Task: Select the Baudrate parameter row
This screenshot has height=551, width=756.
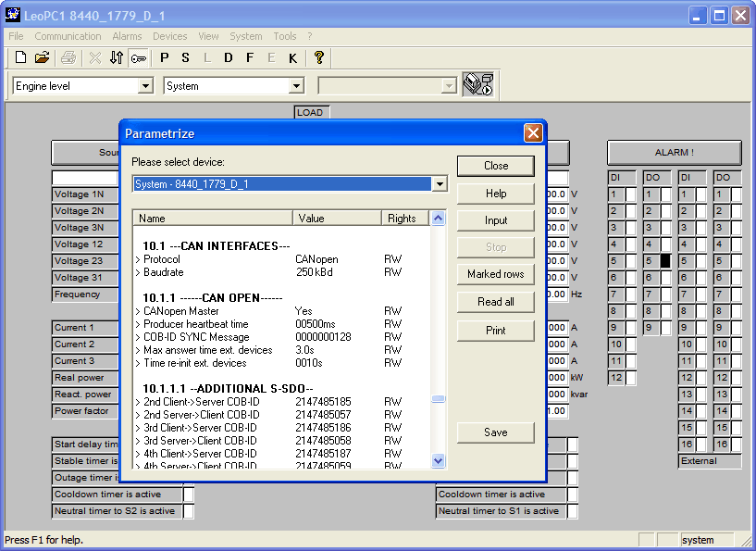Action: coord(281,272)
